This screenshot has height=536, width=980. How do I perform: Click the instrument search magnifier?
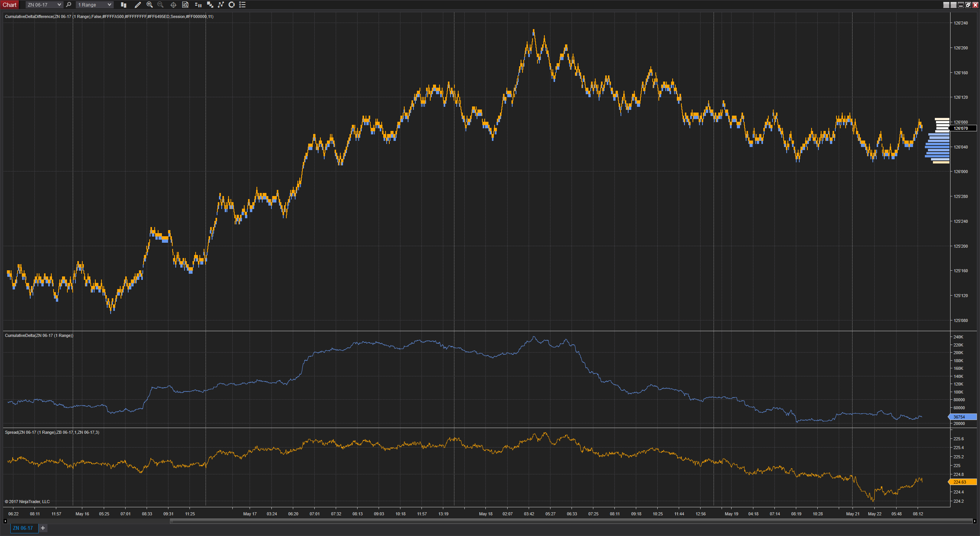point(69,5)
